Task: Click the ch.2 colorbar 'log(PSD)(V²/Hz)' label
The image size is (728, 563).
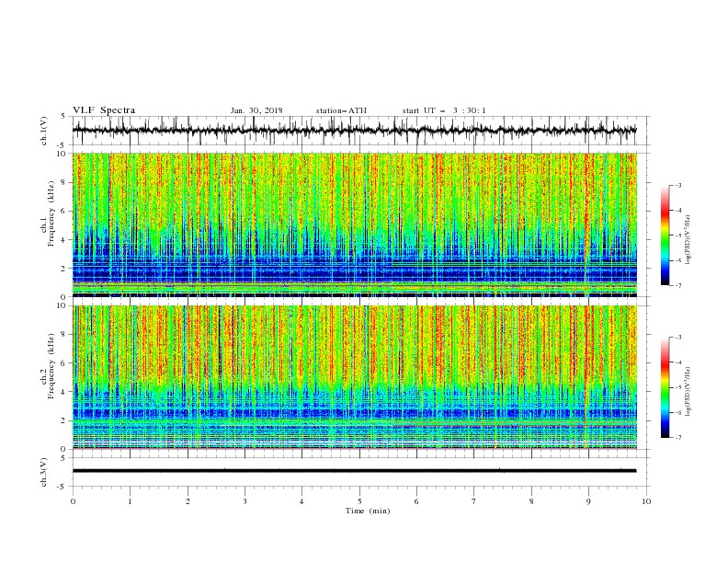Action: pyautogui.click(x=688, y=392)
